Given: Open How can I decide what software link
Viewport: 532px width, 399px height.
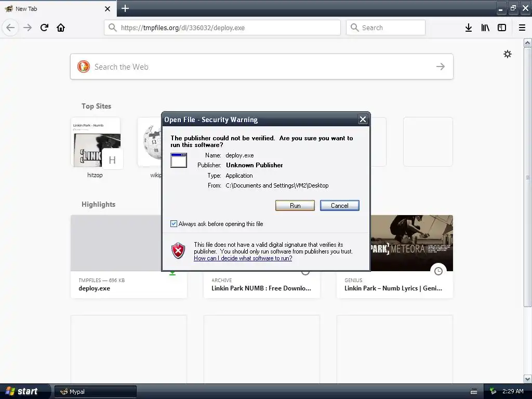Looking at the screenshot, I should (243, 258).
